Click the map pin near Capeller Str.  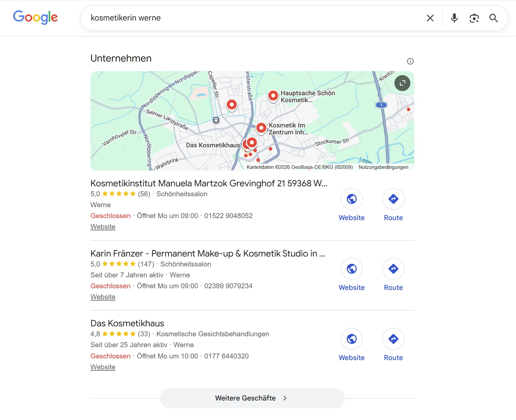pos(232,105)
